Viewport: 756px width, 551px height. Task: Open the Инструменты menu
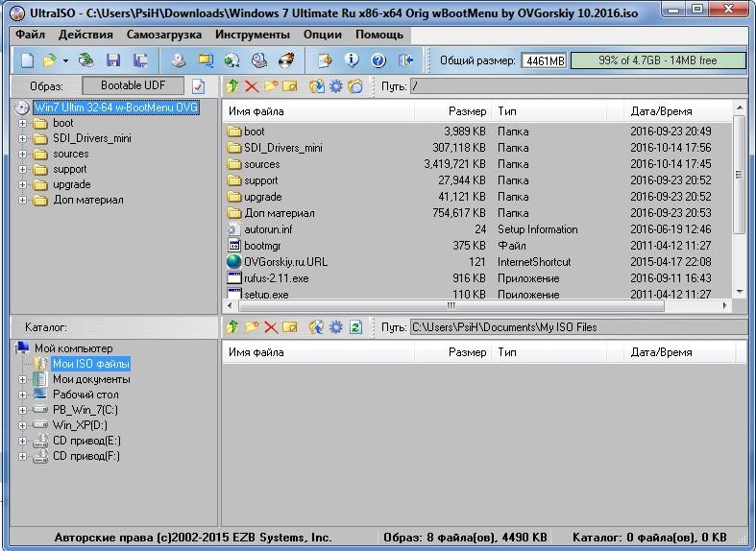pos(252,35)
